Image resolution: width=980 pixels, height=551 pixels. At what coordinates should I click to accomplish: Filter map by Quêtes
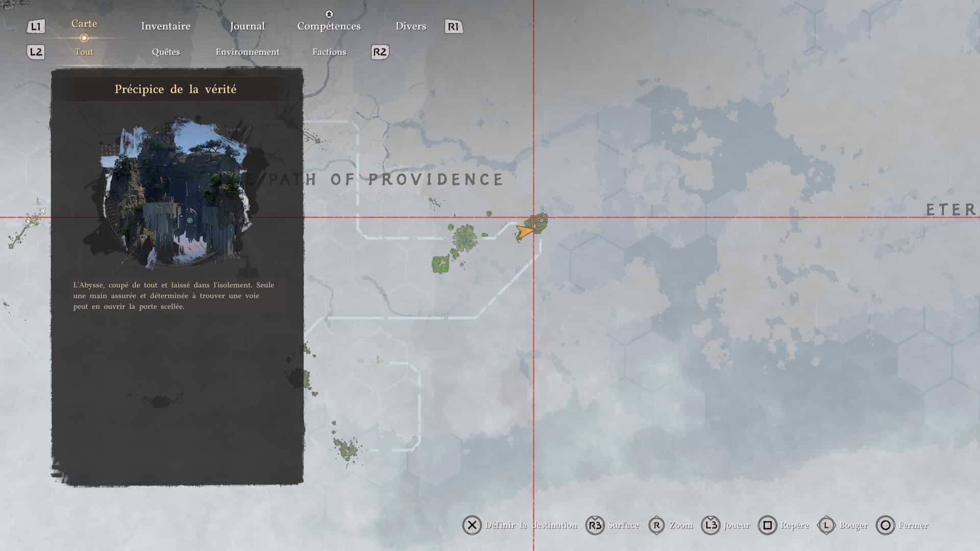point(165,52)
